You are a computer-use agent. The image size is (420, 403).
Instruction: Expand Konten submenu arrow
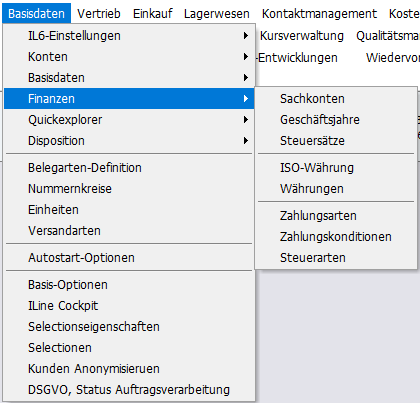tap(246, 57)
